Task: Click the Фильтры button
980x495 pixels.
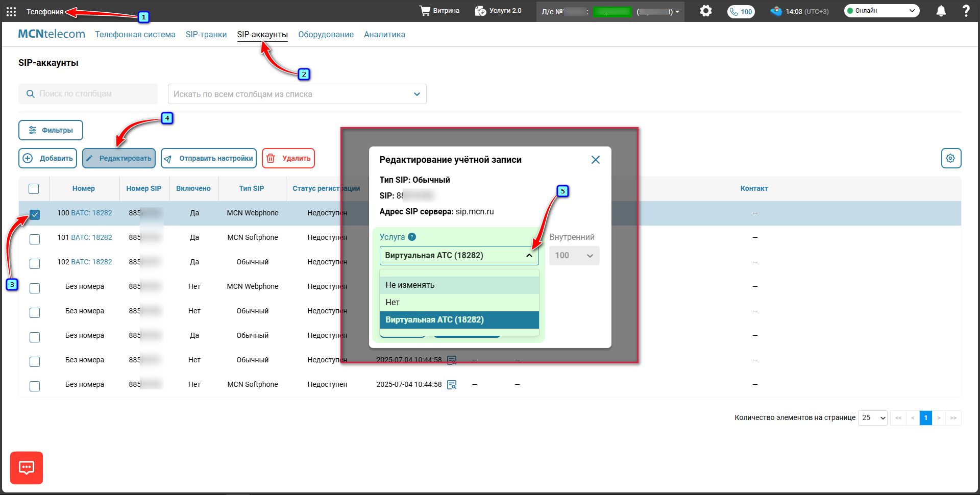Action: point(51,130)
